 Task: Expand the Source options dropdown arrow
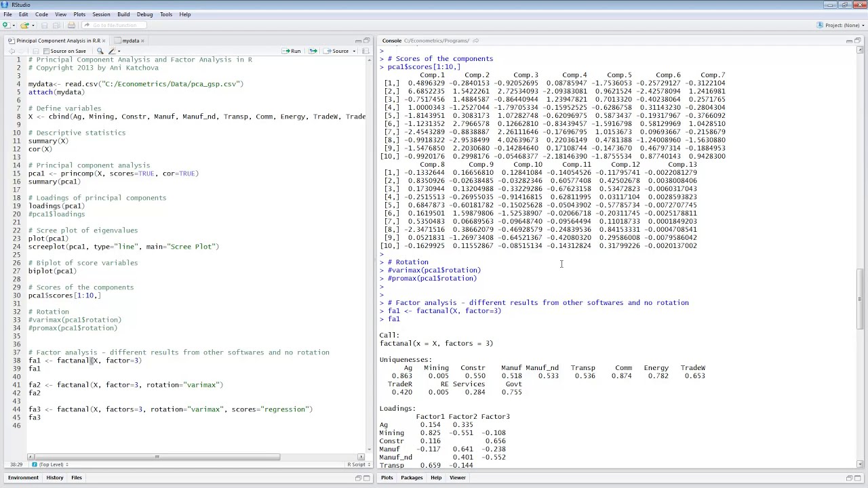(x=354, y=51)
